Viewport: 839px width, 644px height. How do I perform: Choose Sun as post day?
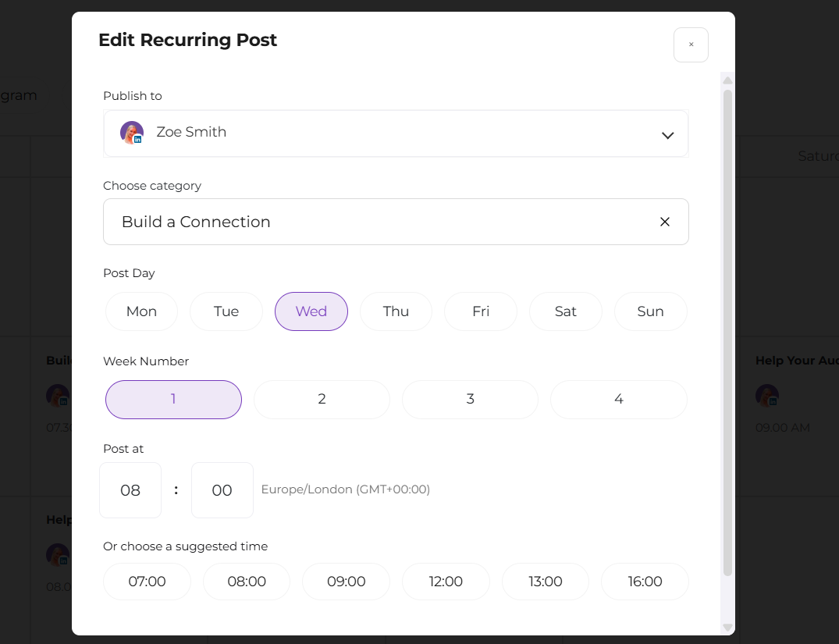coord(651,311)
